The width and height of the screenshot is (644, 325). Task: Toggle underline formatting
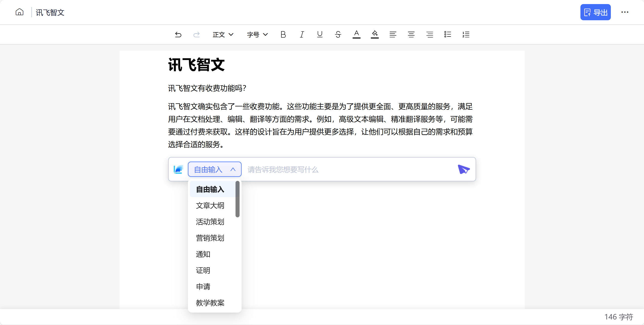click(320, 34)
